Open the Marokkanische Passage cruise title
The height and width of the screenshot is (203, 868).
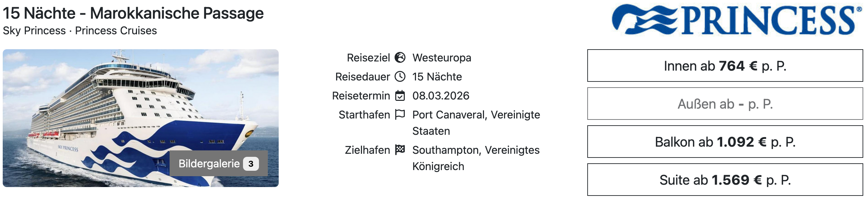(x=133, y=14)
